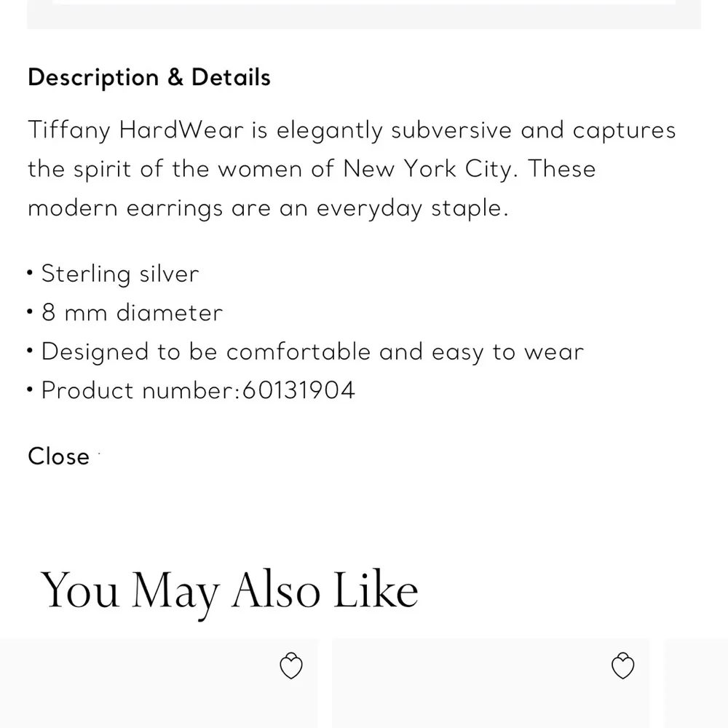
Task: Click the Sterling silver bullet point
Action: (120, 274)
